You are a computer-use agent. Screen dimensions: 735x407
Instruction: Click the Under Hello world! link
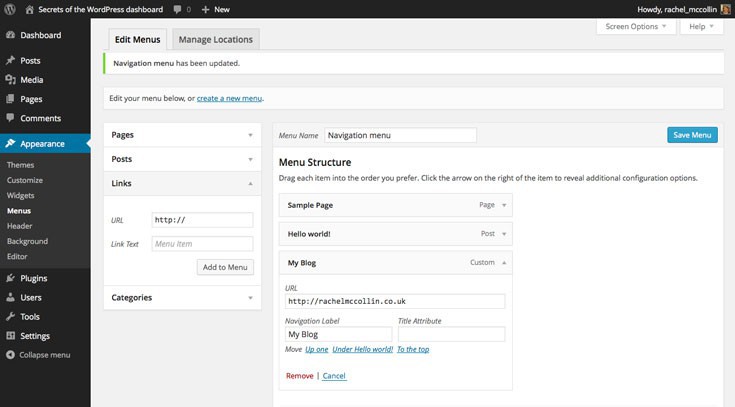(x=362, y=349)
